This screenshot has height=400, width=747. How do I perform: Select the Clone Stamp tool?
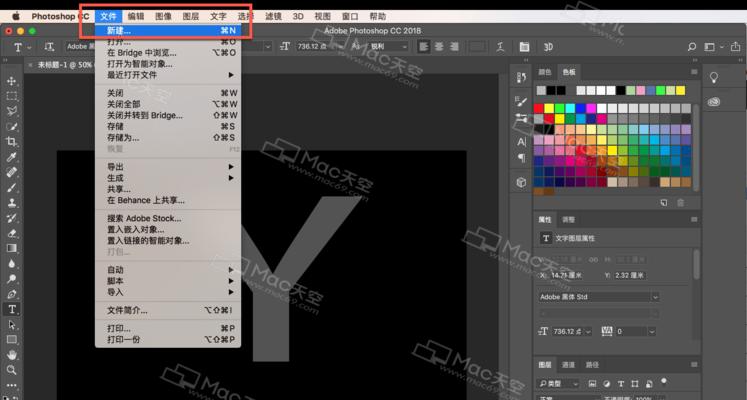coord(11,203)
